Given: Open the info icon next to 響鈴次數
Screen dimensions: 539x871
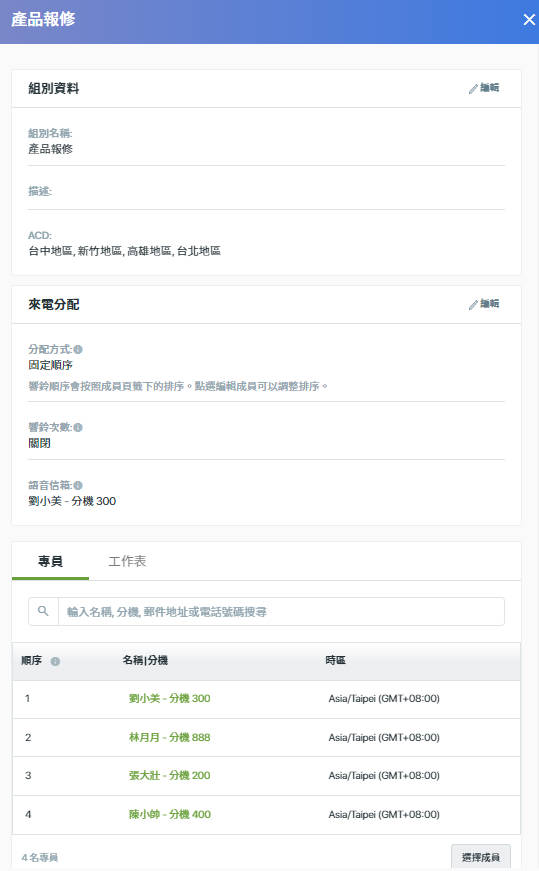Looking at the screenshot, I should coord(78,427).
